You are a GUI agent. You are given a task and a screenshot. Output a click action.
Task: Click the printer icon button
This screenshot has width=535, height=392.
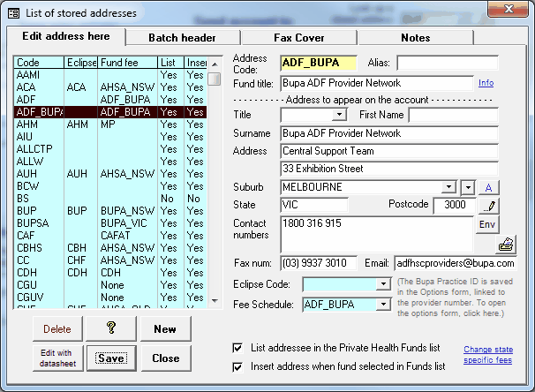click(506, 245)
